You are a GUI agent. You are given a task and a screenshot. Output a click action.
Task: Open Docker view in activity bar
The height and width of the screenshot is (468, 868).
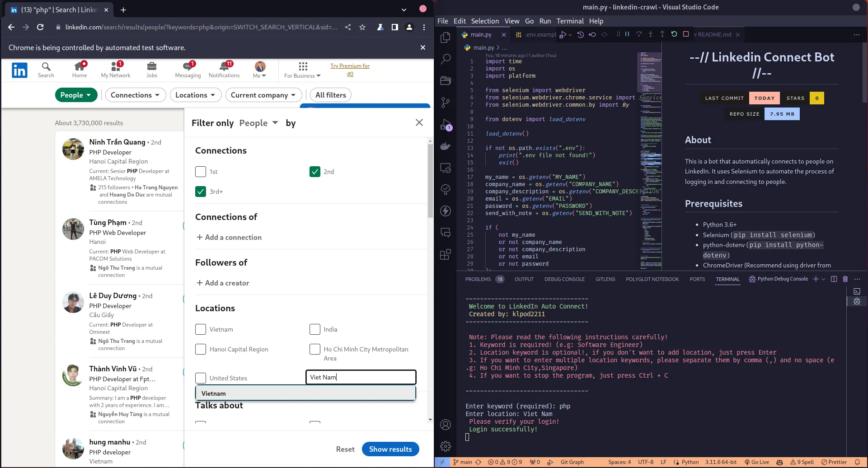pyautogui.click(x=446, y=146)
